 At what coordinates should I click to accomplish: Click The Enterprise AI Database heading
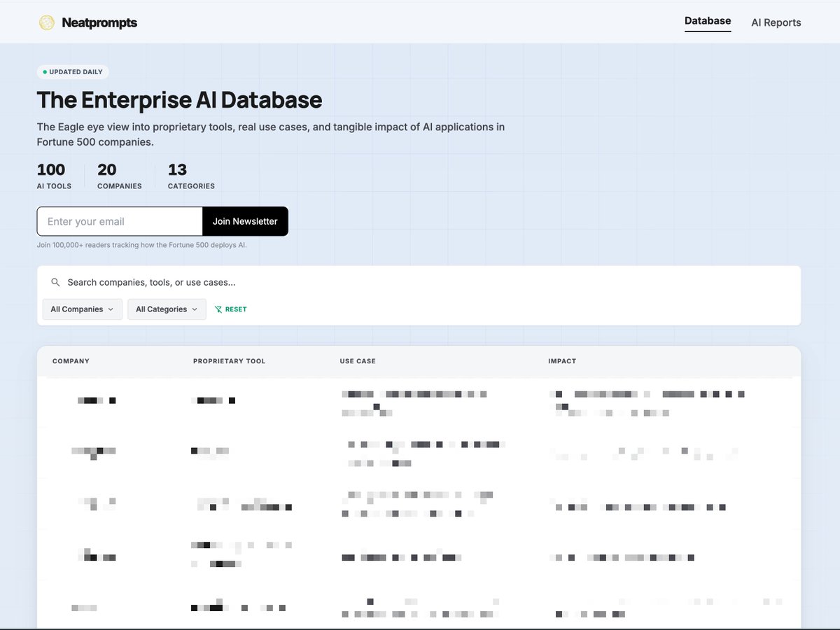[x=179, y=100]
